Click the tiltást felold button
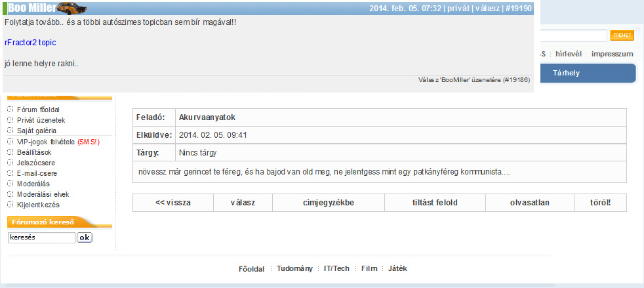The width and height of the screenshot is (644, 288). click(x=435, y=203)
